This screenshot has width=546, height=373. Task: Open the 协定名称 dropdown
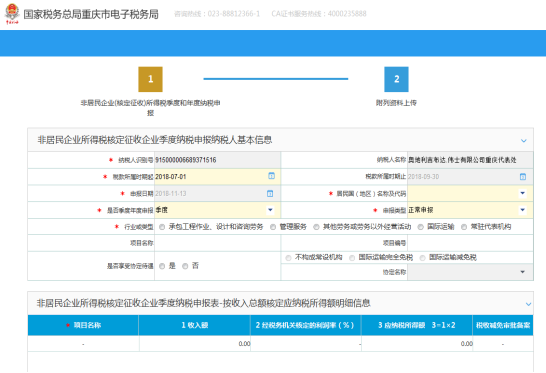(522, 272)
